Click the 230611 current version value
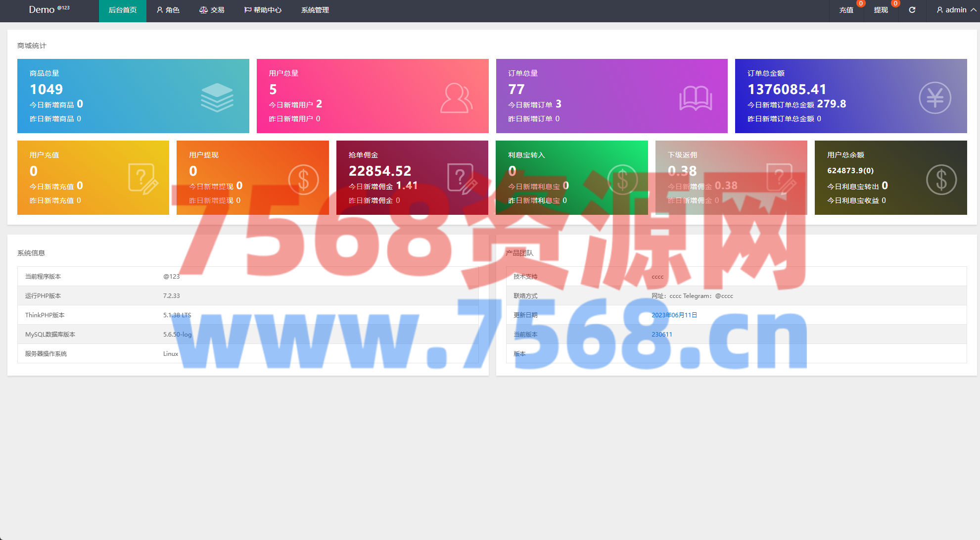 click(x=661, y=335)
